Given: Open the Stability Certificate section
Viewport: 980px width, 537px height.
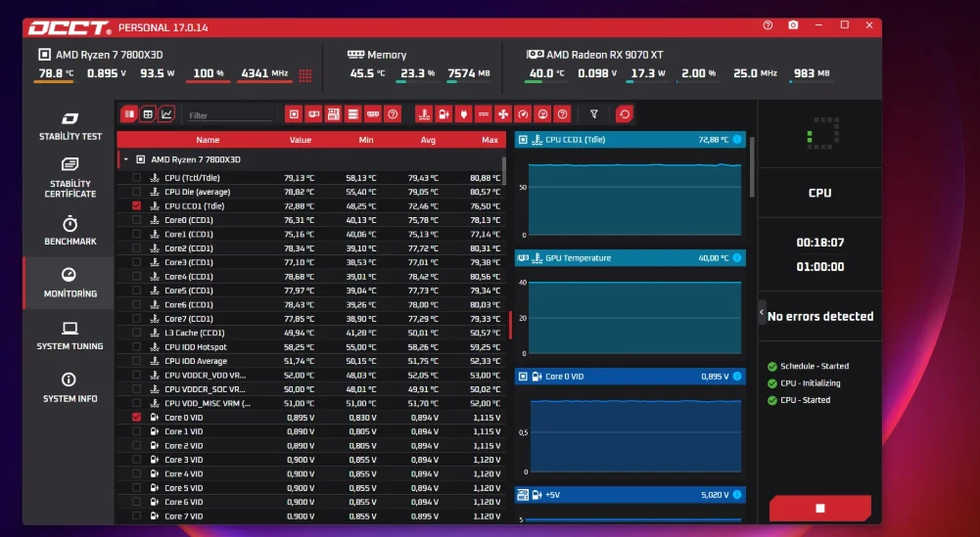Looking at the screenshot, I should tap(70, 178).
